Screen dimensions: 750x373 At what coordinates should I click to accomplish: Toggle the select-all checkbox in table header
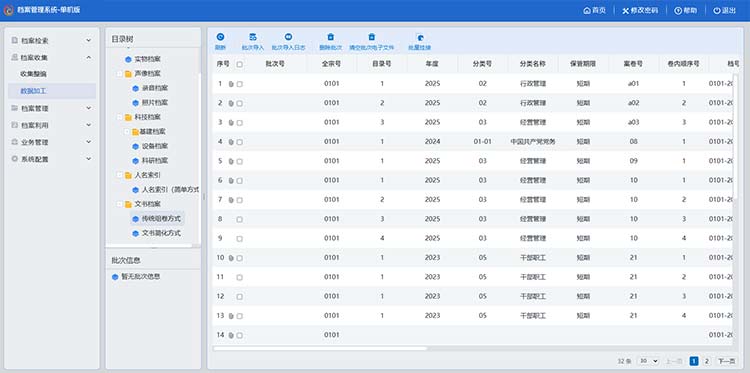point(239,64)
